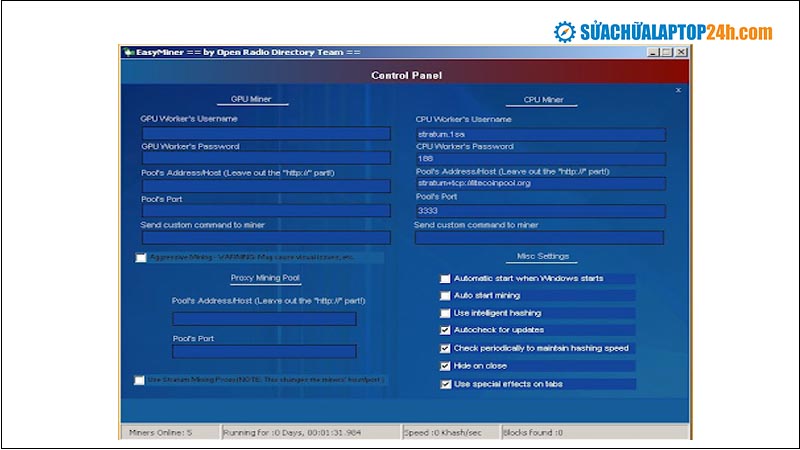Screen dimensions: 800x450
Task: Enable Automatic start when Windows starts
Action: [x=446, y=279]
